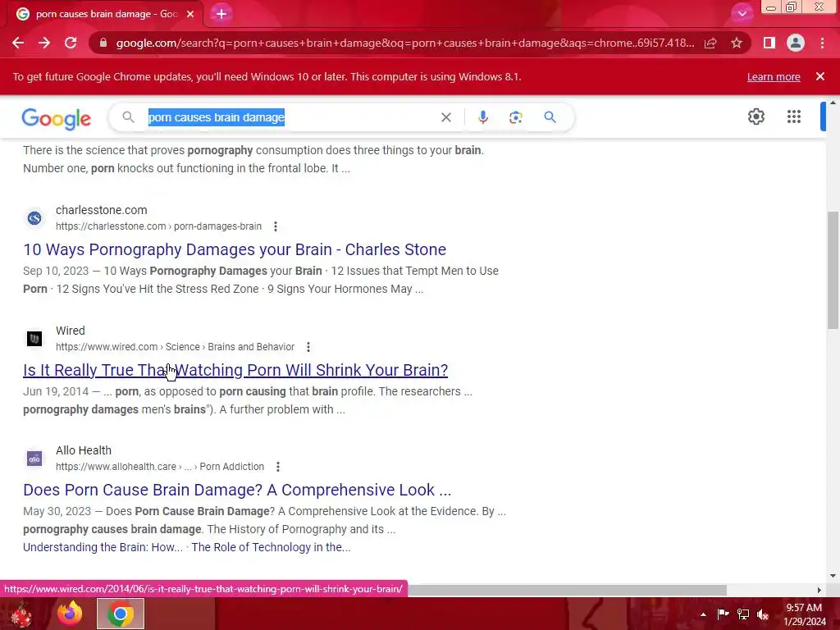Reload the current Google search page

coord(71,43)
